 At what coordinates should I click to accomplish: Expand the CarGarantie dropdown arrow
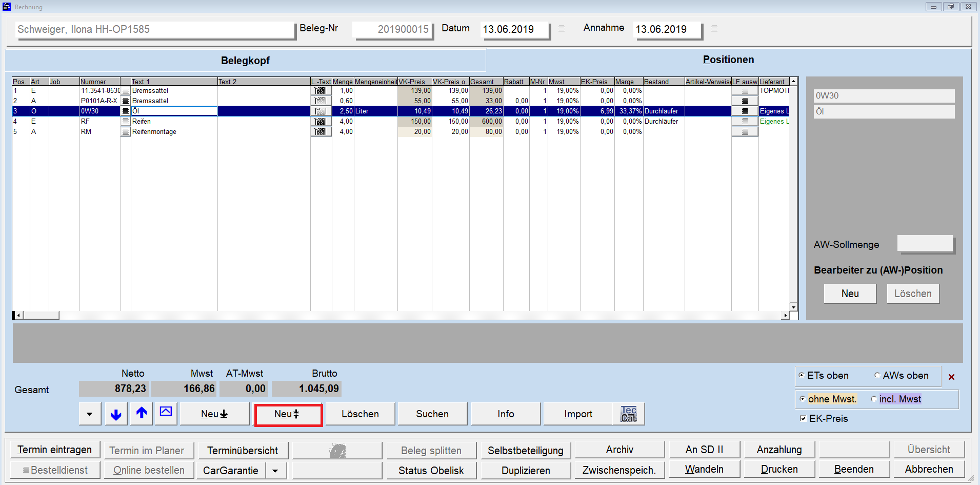tap(275, 471)
